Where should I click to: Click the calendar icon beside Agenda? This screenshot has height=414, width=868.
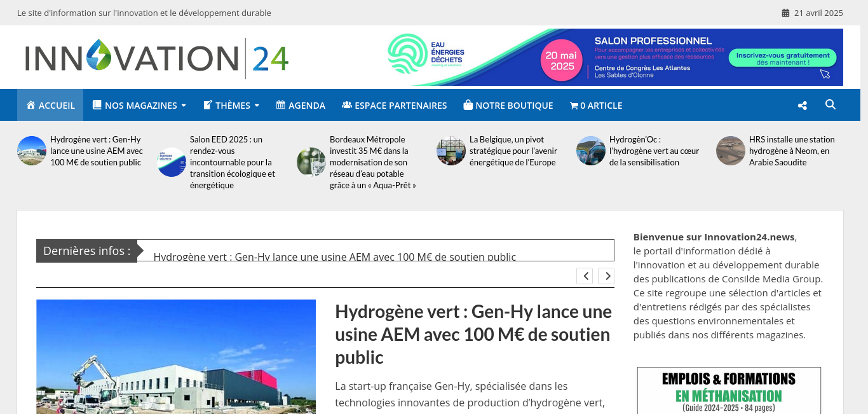[281, 105]
